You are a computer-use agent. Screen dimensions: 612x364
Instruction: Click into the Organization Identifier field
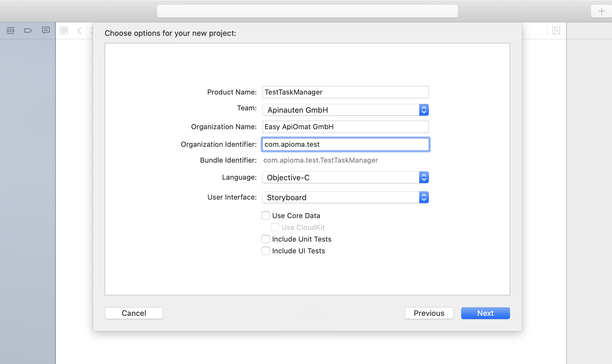(x=345, y=144)
